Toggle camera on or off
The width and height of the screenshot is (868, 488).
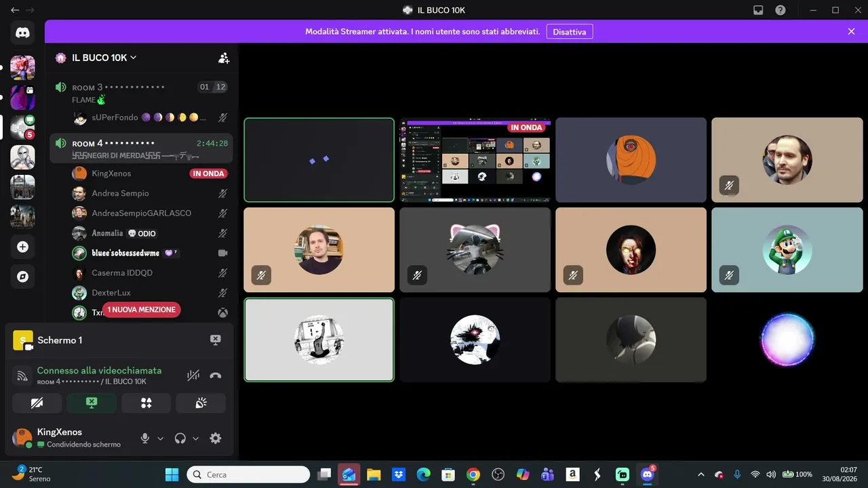click(37, 403)
